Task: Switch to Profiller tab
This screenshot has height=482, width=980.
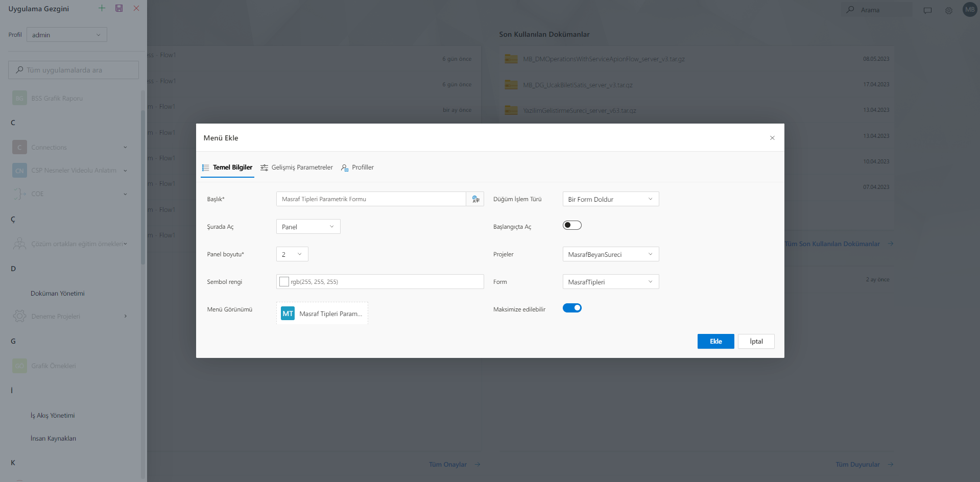Action: pyautogui.click(x=357, y=167)
